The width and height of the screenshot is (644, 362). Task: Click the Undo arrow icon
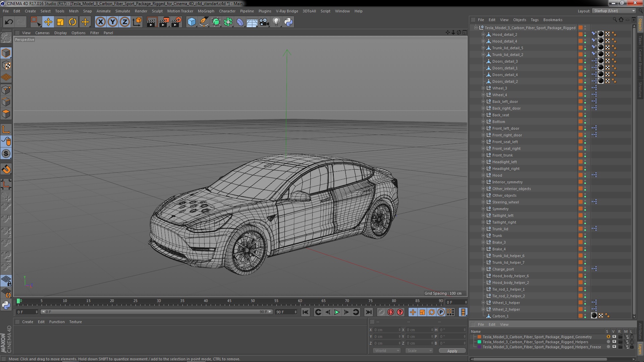(9, 22)
